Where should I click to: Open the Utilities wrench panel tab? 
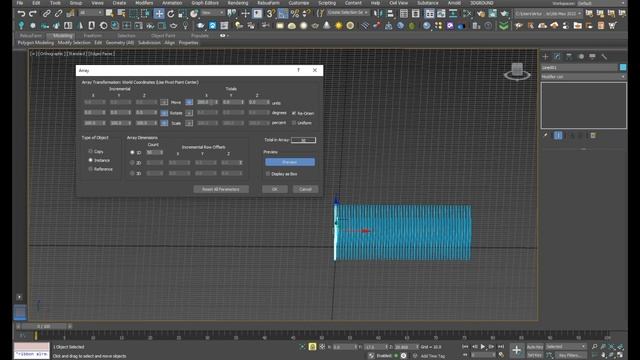click(x=604, y=56)
